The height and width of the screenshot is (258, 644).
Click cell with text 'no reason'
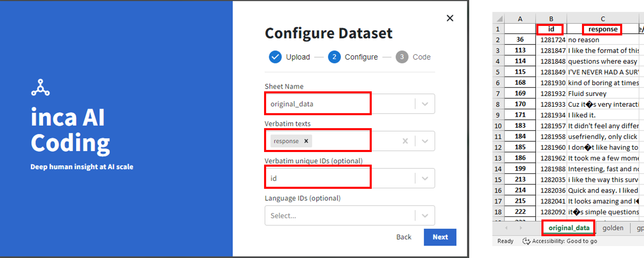click(603, 40)
